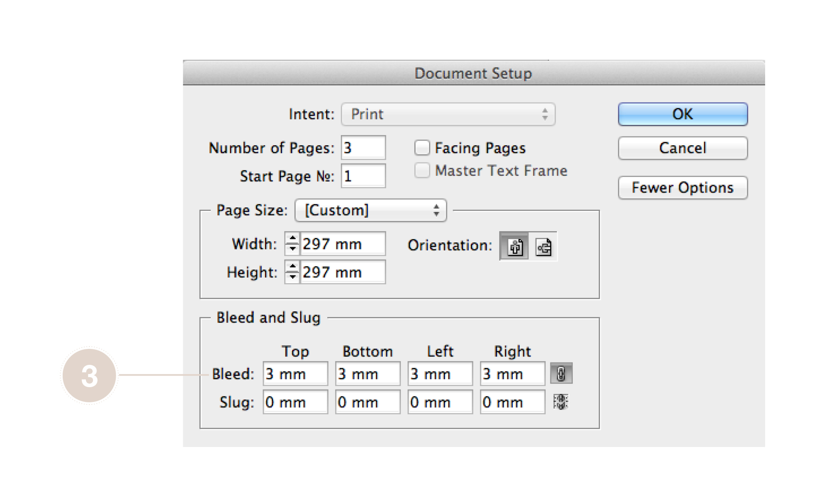
Task: Click Width stepper up arrow
Action: coord(293,238)
